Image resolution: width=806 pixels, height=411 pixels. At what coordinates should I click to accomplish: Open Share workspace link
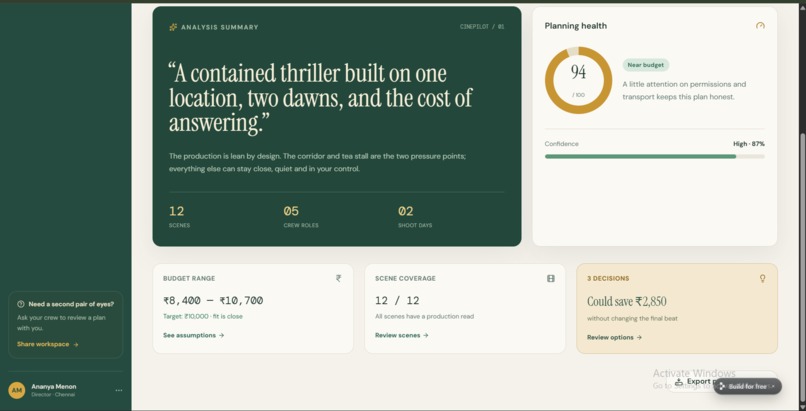pos(48,344)
